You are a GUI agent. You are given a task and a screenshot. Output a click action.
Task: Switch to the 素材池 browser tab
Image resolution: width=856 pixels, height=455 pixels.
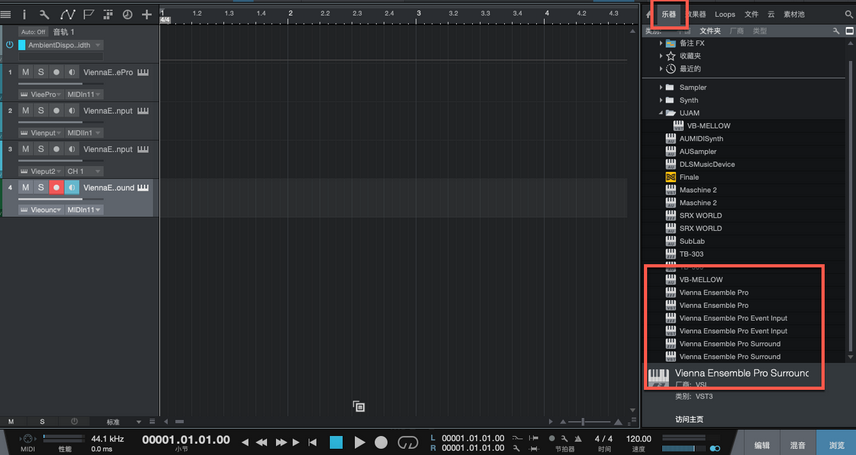(794, 14)
